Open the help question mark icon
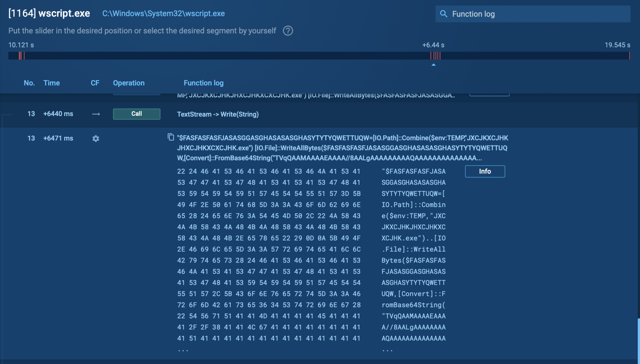Screen dimensions: 640x364 pyautogui.click(x=287, y=31)
